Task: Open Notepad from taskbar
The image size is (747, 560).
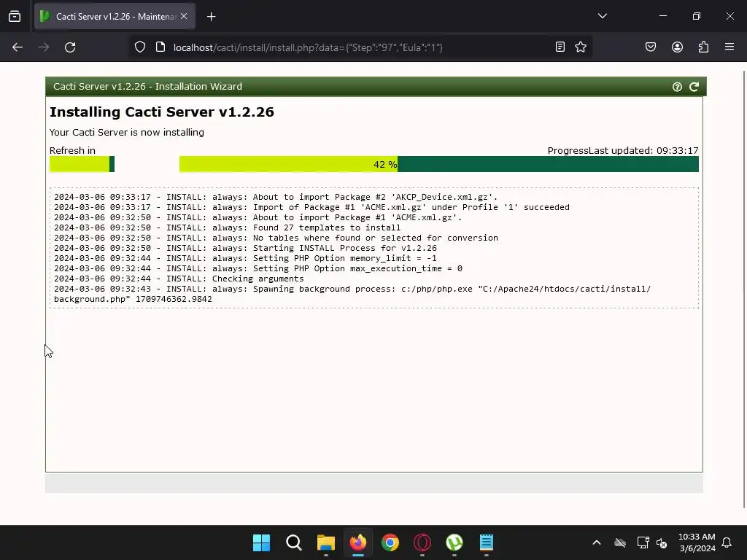Action: coord(487,542)
